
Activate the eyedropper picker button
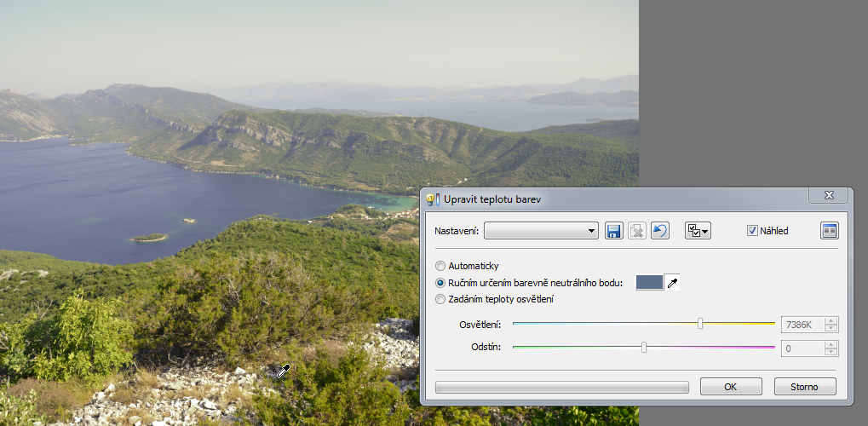pyautogui.click(x=671, y=283)
